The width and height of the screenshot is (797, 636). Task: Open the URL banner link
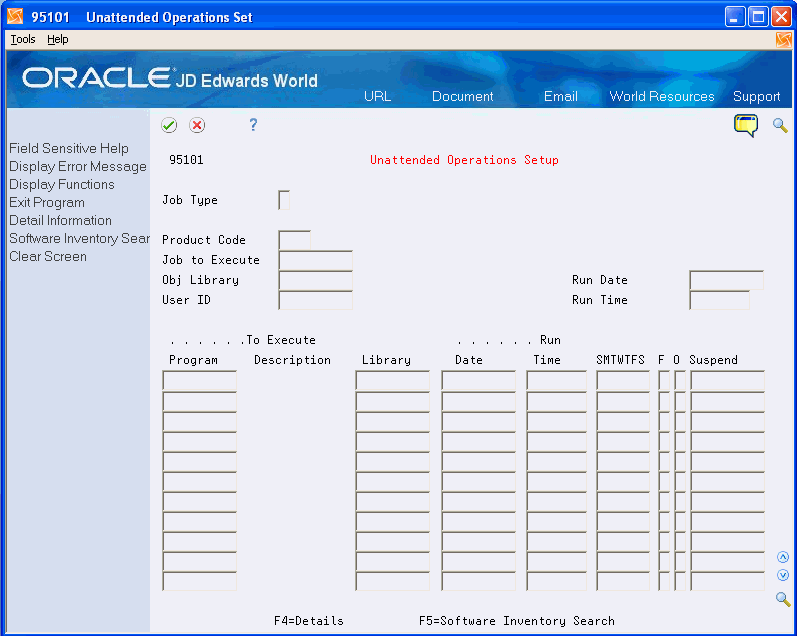point(377,97)
